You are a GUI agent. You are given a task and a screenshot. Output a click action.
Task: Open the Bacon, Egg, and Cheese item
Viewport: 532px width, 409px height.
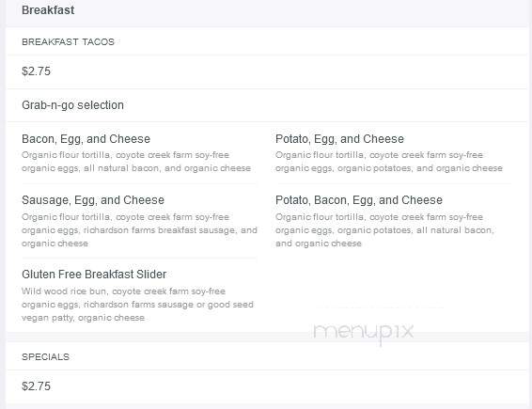pyautogui.click(x=86, y=139)
